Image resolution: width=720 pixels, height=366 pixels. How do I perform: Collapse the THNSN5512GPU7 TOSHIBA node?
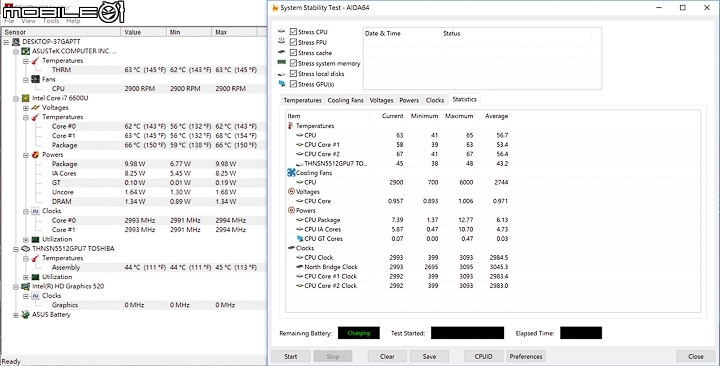16,249
